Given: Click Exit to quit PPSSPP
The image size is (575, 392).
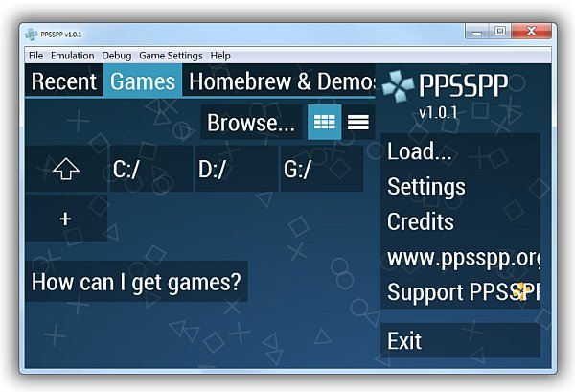Looking at the screenshot, I should [460, 340].
